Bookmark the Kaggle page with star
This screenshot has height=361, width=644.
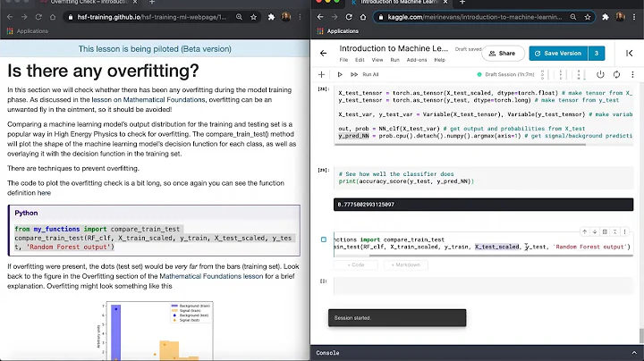point(588,17)
